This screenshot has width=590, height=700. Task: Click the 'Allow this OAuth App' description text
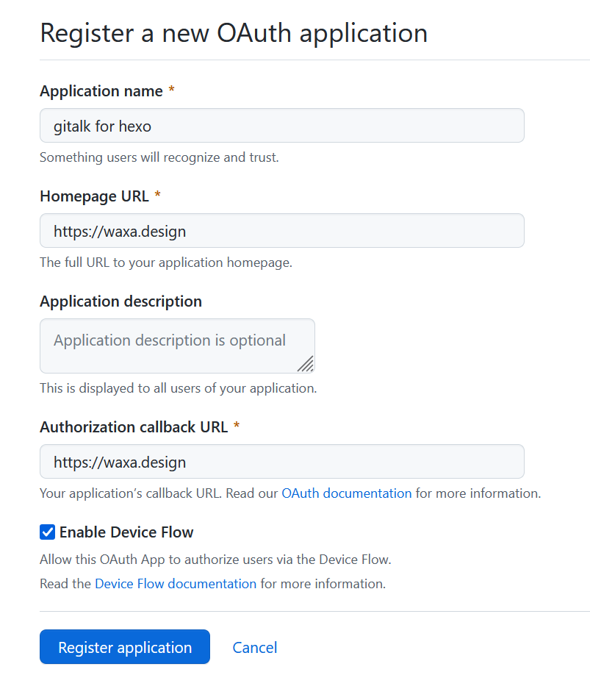coord(215,560)
